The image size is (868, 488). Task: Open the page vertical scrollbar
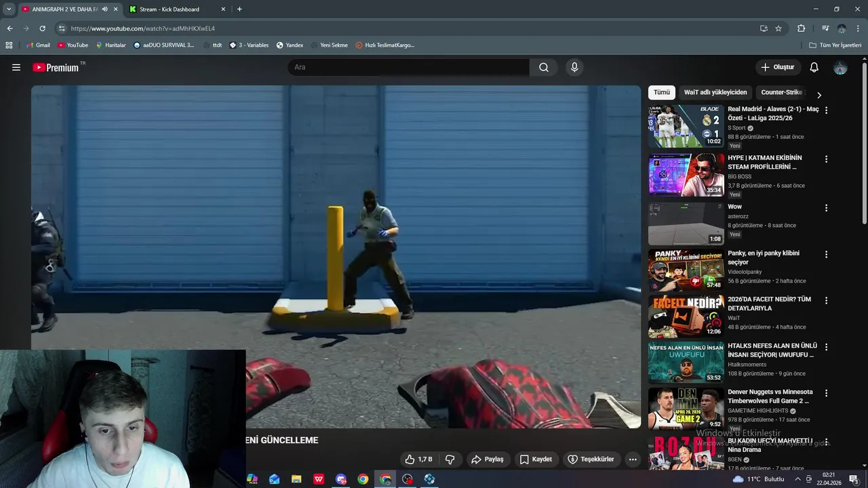pos(864,142)
